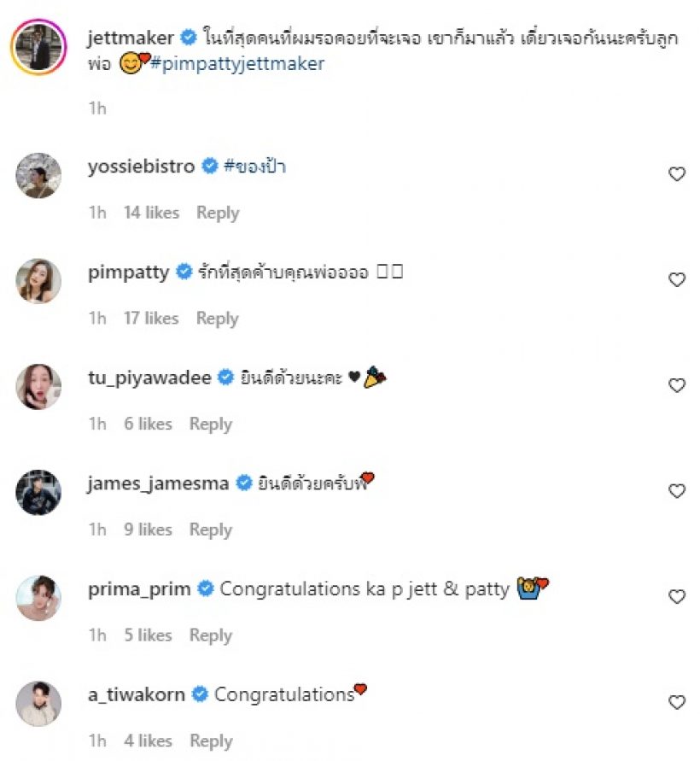Open prima_prim's profile avatar
The width and height of the screenshot is (700, 761).
38,598
